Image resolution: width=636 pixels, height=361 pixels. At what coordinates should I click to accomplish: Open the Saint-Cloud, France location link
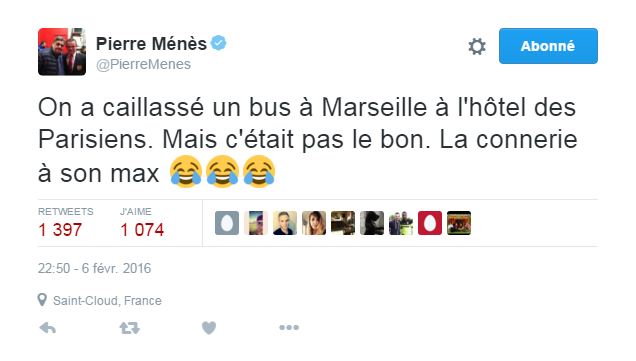pyautogui.click(x=107, y=301)
